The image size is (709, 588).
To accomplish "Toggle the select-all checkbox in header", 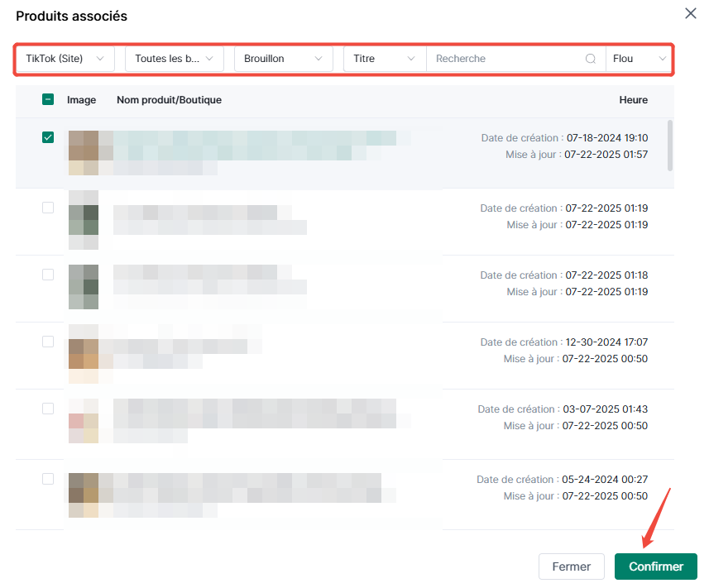I will pos(48,99).
